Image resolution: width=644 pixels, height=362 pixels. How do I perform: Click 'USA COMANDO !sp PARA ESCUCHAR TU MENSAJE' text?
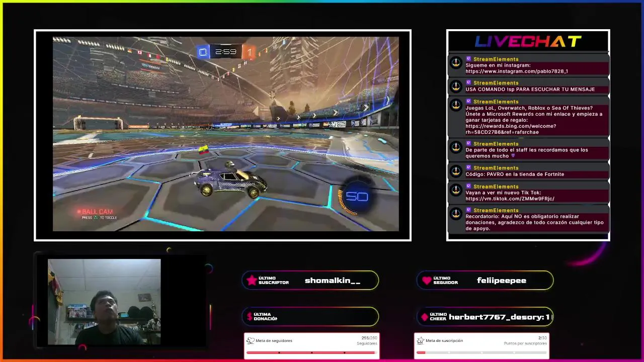(530, 89)
